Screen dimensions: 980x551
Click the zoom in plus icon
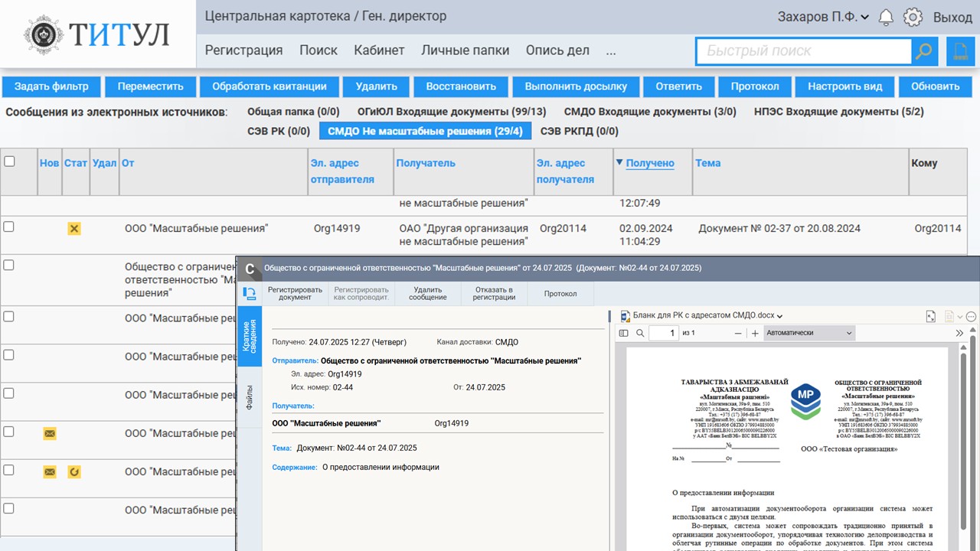point(755,333)
